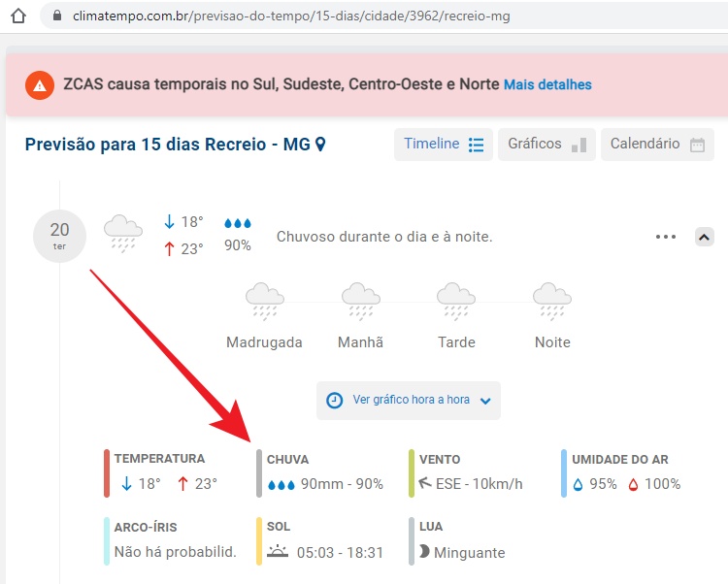Expand Ver gráfico hora a hora
Viewport: 728px width, 584px height.
[x=409, y=400]
